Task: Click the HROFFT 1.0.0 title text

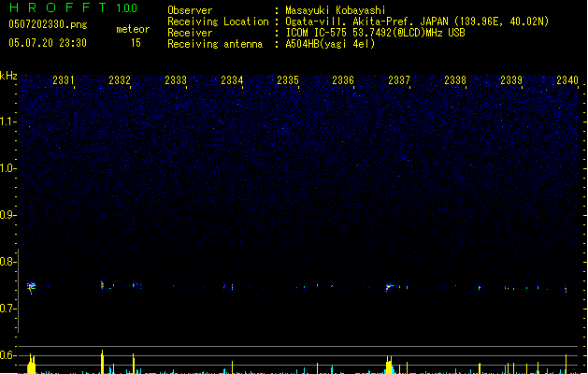Action: click(74, 7)
